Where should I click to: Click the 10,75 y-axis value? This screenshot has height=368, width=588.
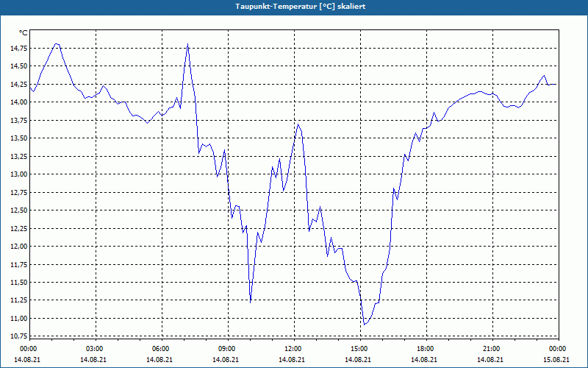coord(18,336)
